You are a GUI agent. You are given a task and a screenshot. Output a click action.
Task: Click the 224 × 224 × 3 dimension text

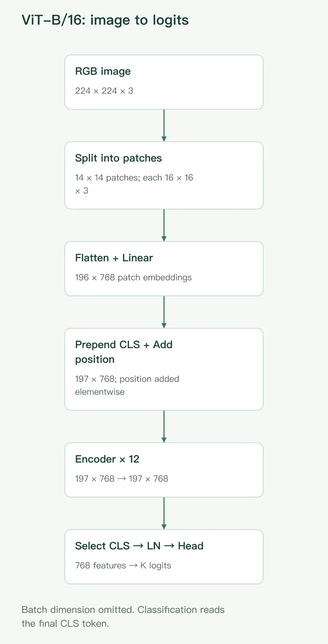tap(104, 91)
